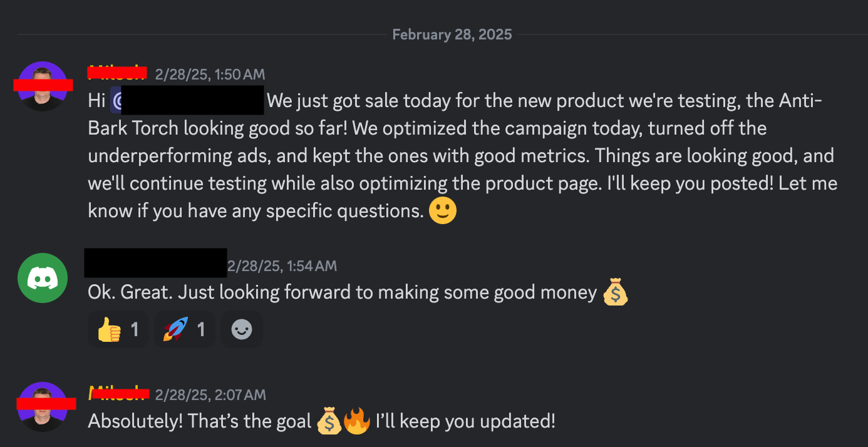This screenshot has height=447, width=868.
Task: Click the "Ok. Great." message text
Action: coord(342,292)
